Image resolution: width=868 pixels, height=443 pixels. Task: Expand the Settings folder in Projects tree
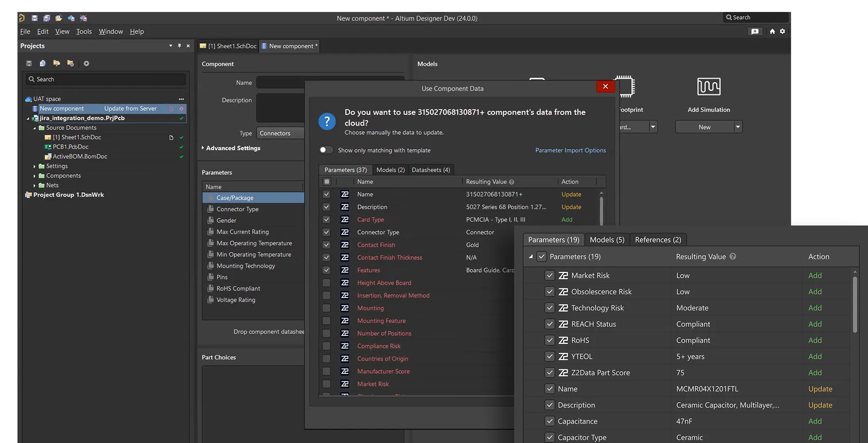[35, 167]
